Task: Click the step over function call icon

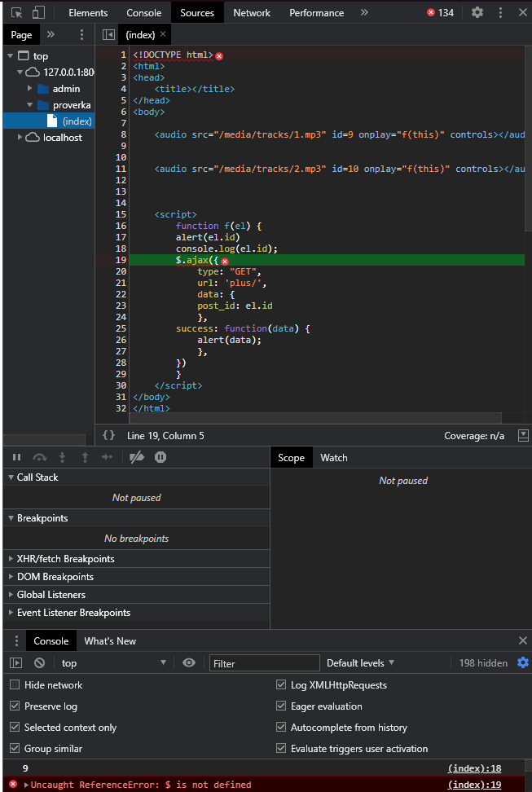Action: pyautogui.click(x=39, y=457)
